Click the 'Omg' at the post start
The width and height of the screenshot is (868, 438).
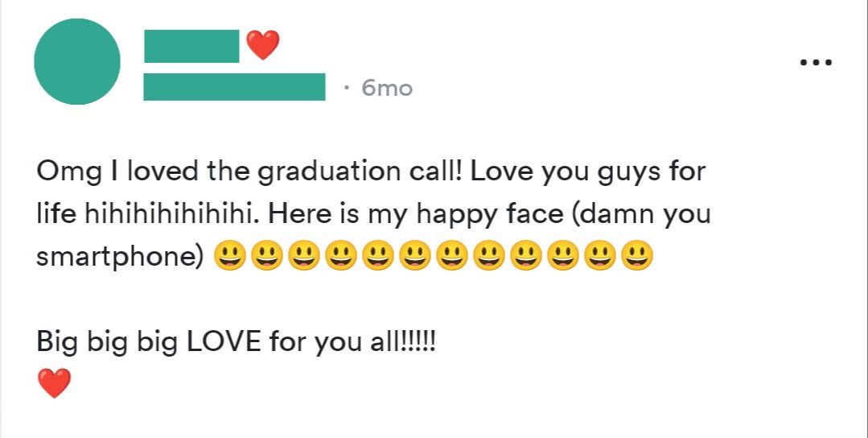[x=63, y=172]
